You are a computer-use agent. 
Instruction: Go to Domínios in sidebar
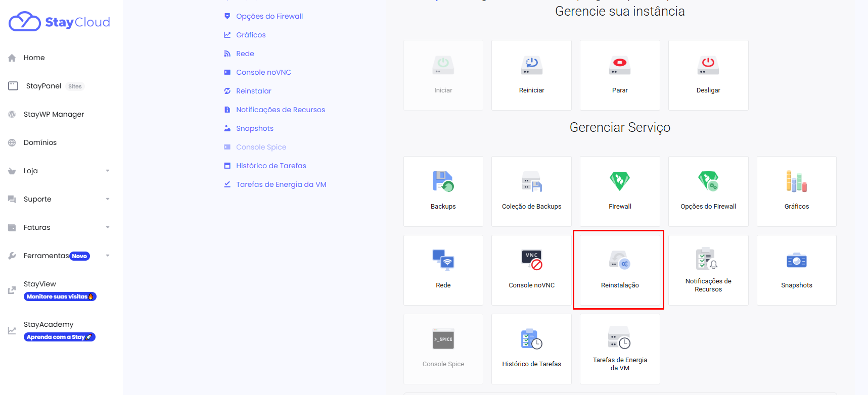click(40, 142)
